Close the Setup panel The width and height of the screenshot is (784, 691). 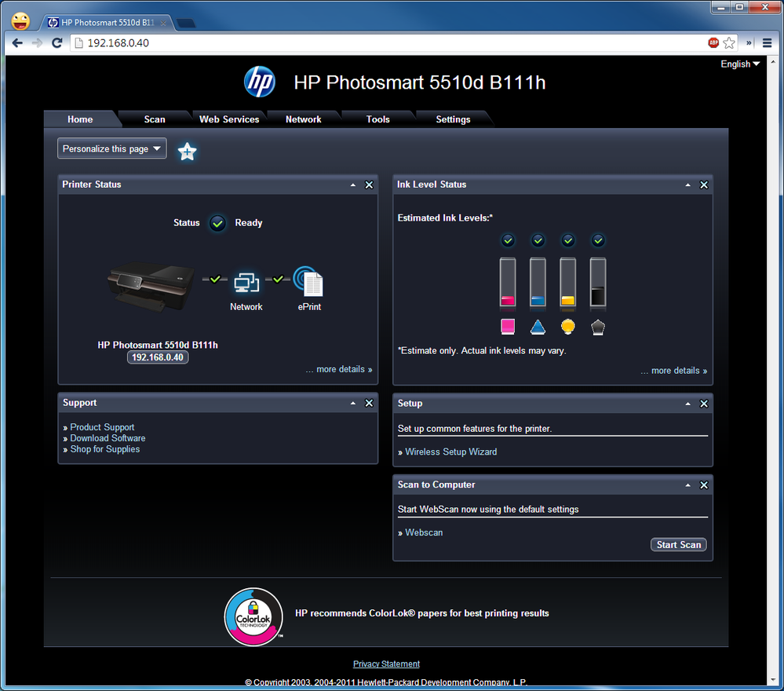(x=704, y=404)
